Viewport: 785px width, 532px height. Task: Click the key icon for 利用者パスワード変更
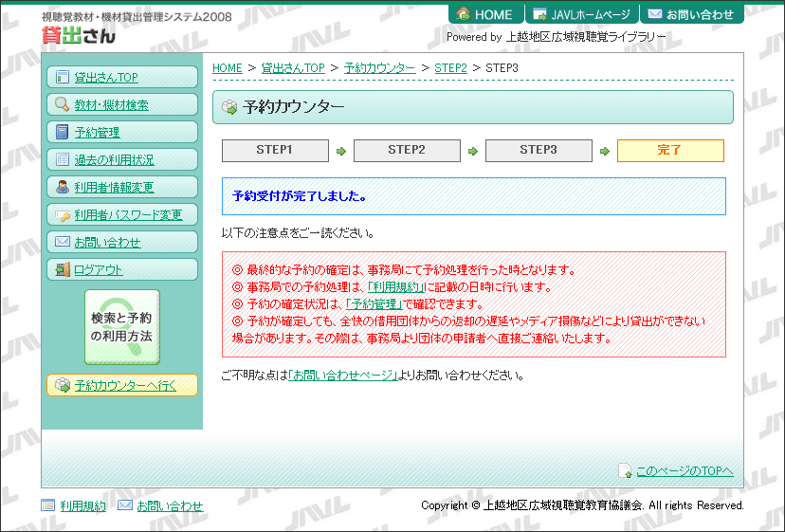point(63,215)
